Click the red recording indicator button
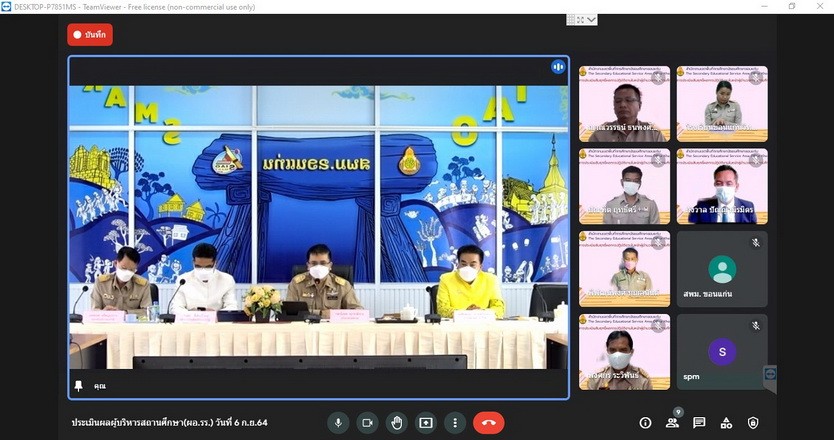Image resolution: width=834 pixels, height=440 pixels. coord(90,35)
